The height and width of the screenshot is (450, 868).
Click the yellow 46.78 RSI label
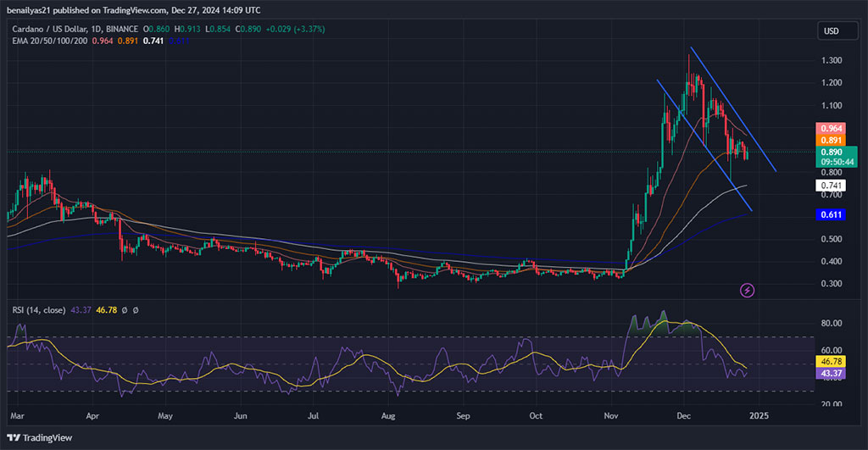tap(831, 361)
